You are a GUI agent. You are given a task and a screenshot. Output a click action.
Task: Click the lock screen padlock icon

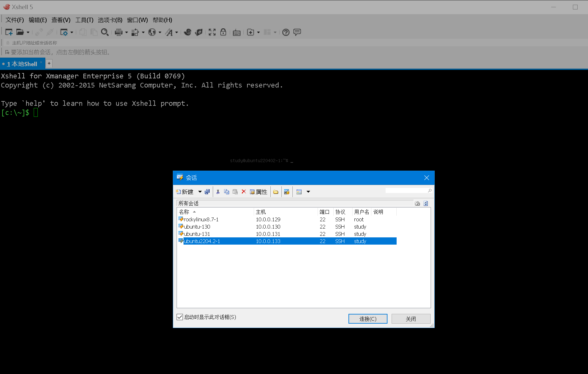223,32
